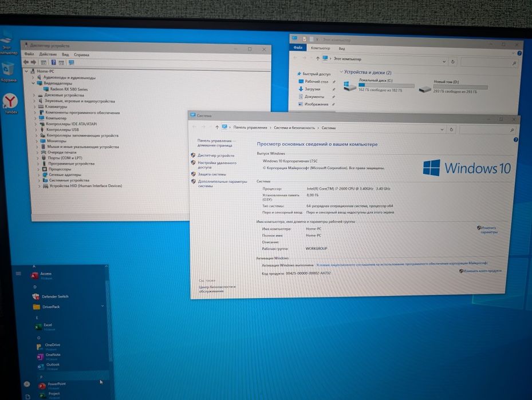Open Документы in quick access
532x400 pixels.
pyautogui.click(x=311, y=97)
